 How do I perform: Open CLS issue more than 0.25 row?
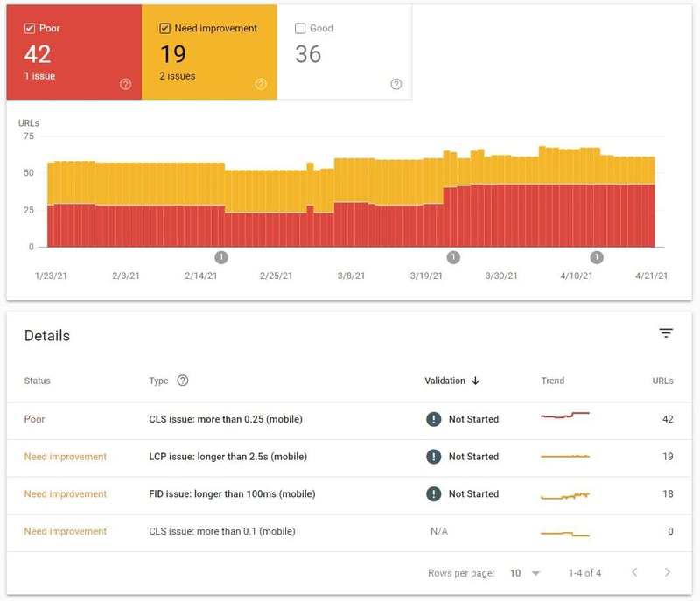click(226, 420)
